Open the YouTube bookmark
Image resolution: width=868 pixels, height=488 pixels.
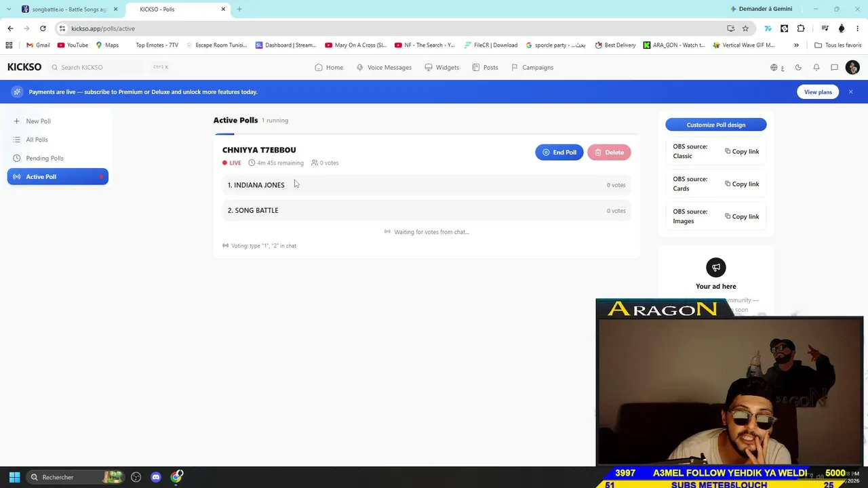pos(73,45)
